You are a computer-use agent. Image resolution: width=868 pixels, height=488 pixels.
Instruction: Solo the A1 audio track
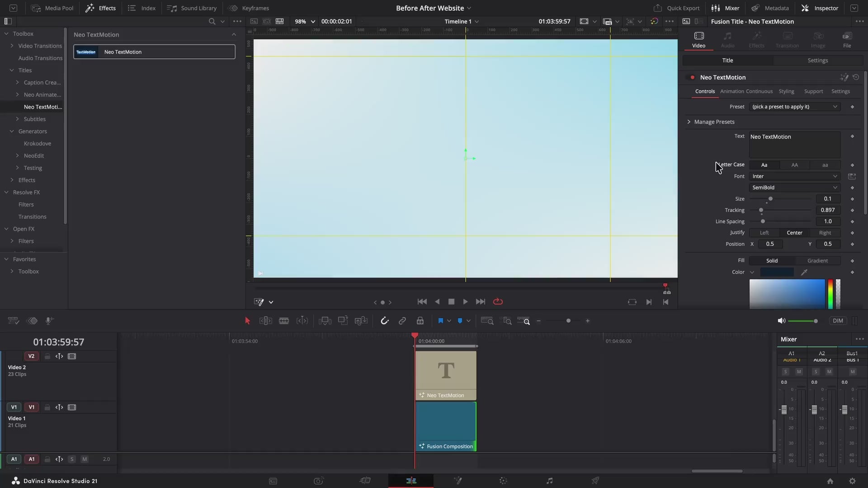pos(71,459)
